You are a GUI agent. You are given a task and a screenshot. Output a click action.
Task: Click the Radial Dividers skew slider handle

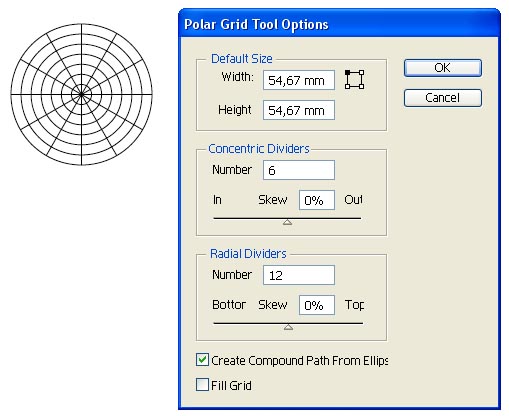coord(288,327)
